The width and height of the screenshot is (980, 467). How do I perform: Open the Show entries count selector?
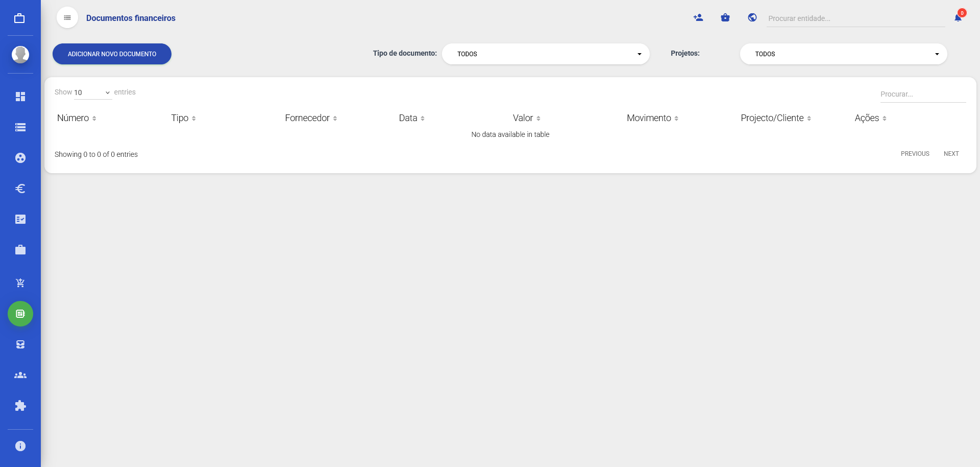click(x=92, y=92)
